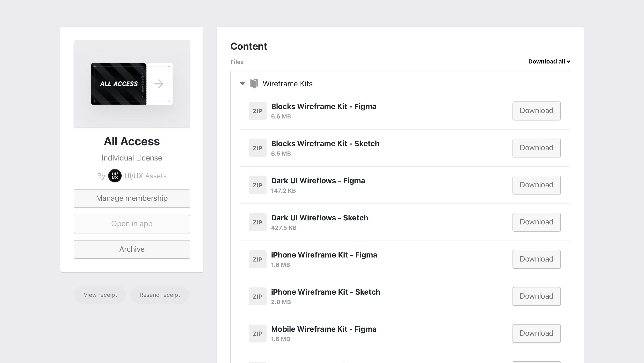The width and height of the screenshot is (644, 363).
Task: Click the ZIP icon beside Mobile Wireframe Kit - Figma
Action: coord(257,333)
